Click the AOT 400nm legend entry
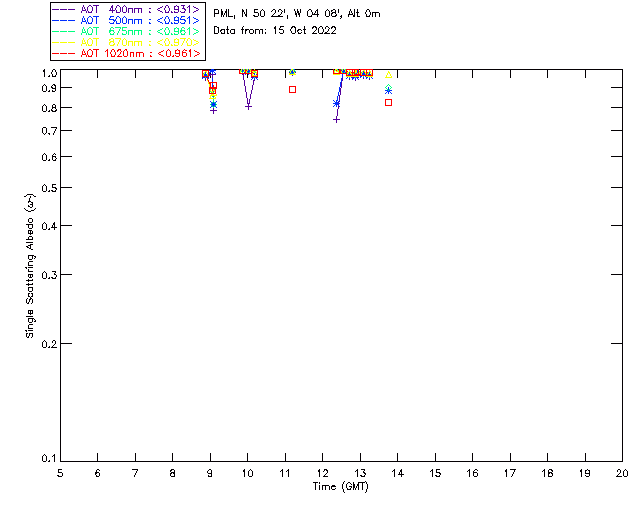 click(x=126, y=9)
